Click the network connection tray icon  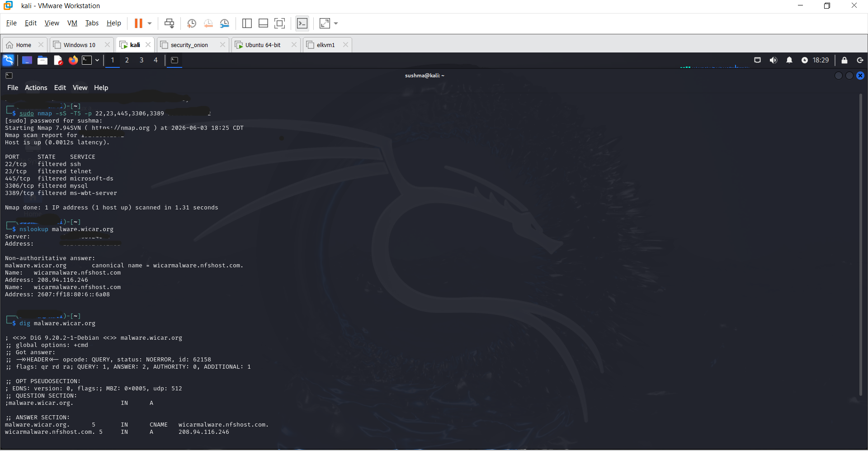(757, 60)
